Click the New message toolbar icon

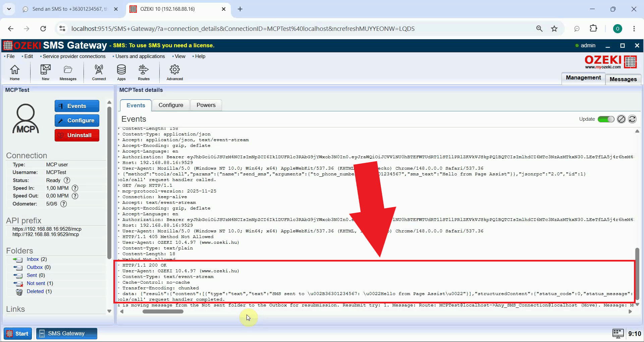point(45,72)
